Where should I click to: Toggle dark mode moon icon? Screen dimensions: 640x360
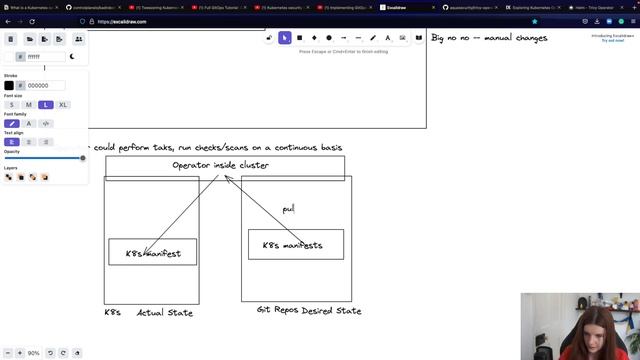72,56
